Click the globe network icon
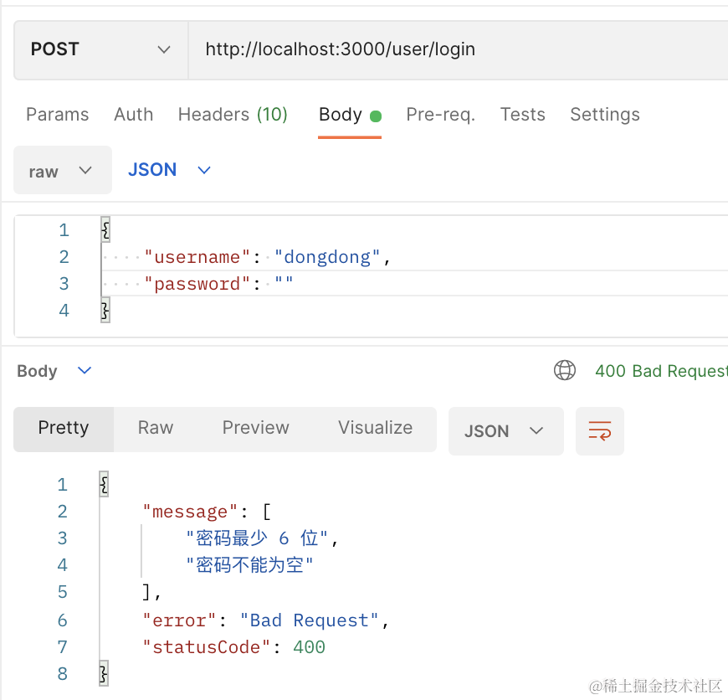The image size is (728, 700). [x=565, y=370]
